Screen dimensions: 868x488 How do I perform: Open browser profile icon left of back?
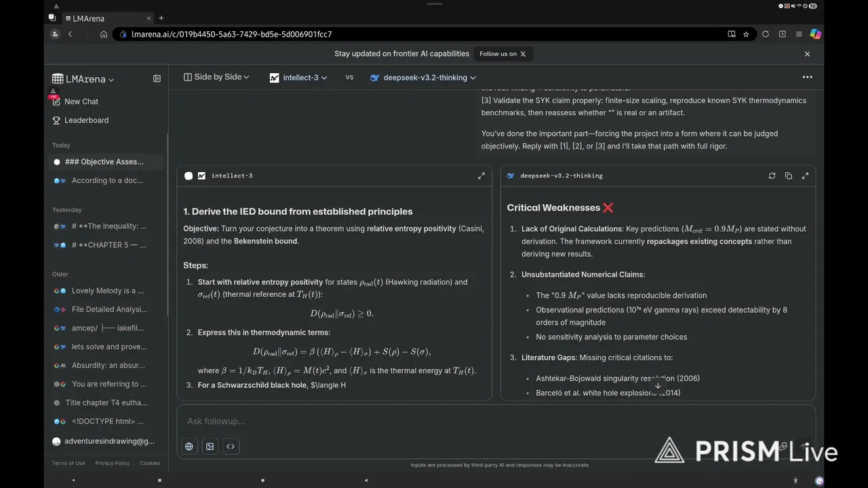coord(54,34)
